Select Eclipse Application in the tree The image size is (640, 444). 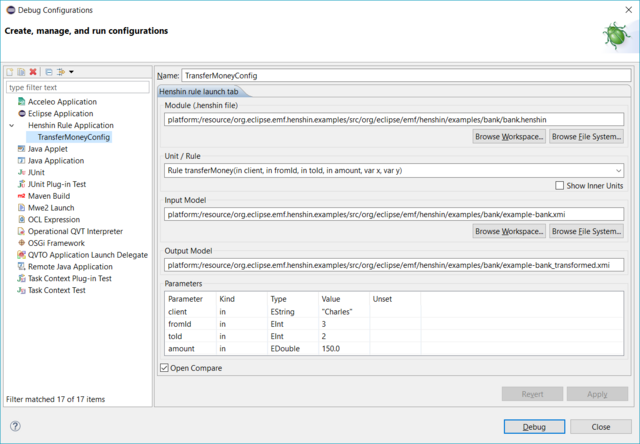60,113
